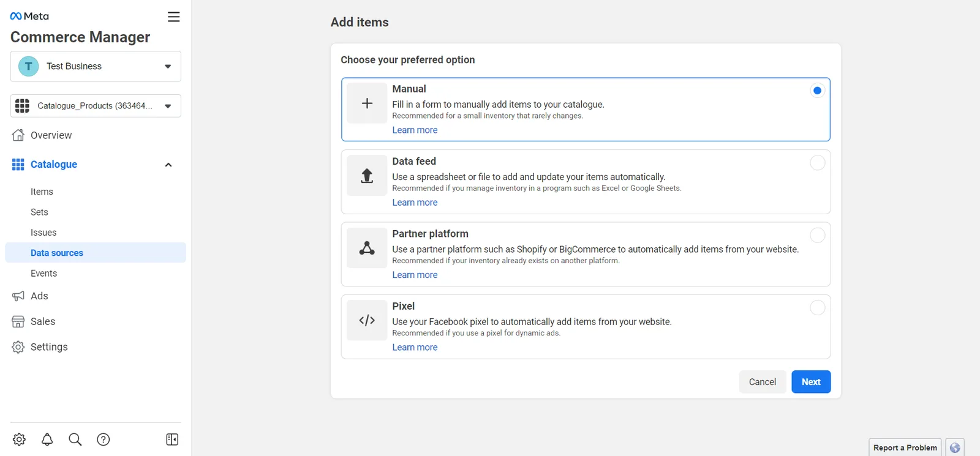
Task: Click the catalogue grid icon in selector
Action: pos(22,106)
